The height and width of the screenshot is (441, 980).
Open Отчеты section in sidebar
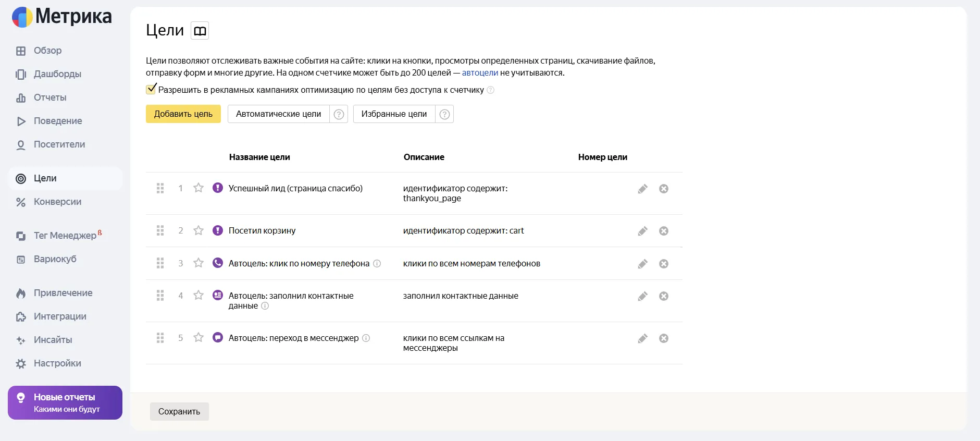point(50,97)
